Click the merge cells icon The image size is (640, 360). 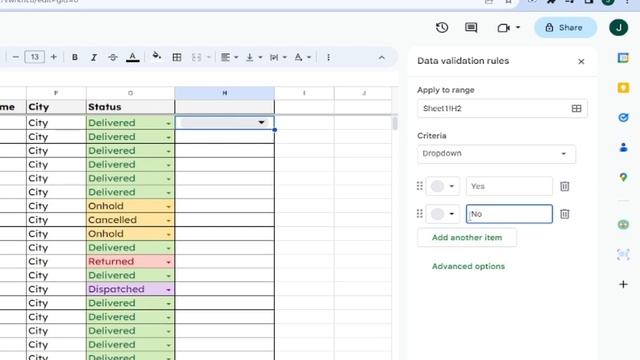click(x=196, y=57)
